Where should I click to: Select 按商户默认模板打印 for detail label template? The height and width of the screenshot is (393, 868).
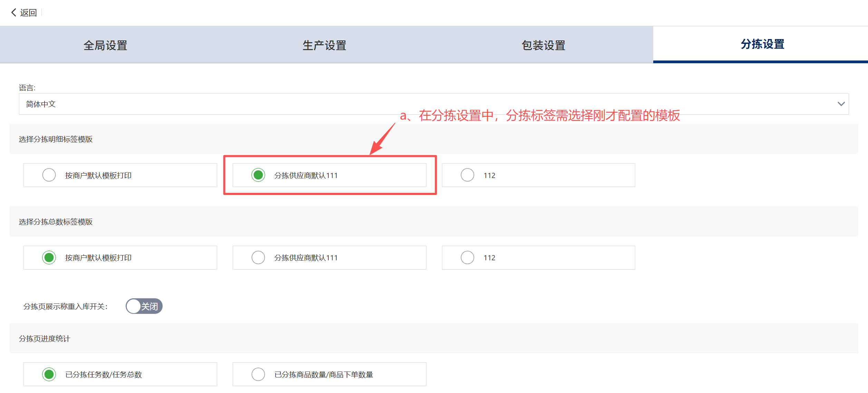(x=49, y=175)
